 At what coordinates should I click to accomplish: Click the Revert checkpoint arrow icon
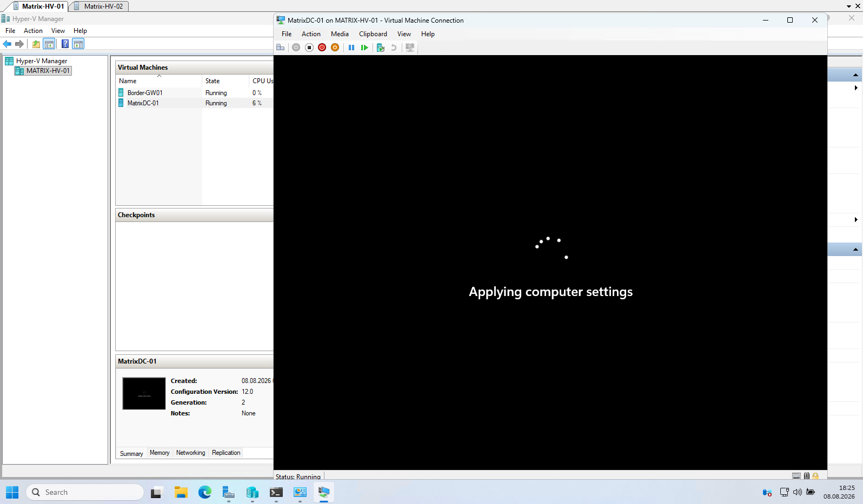[394, 48]
